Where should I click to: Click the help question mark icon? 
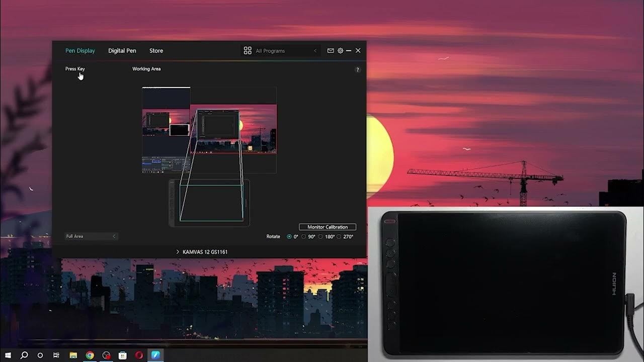[x=358, y=69]
